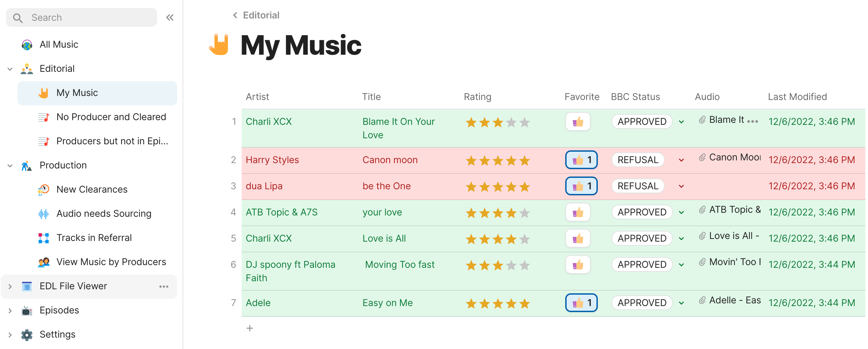Screen dimensions: 868x349
Task: Click the Tracks in Referral icon
Action: (x=44, y=238)
